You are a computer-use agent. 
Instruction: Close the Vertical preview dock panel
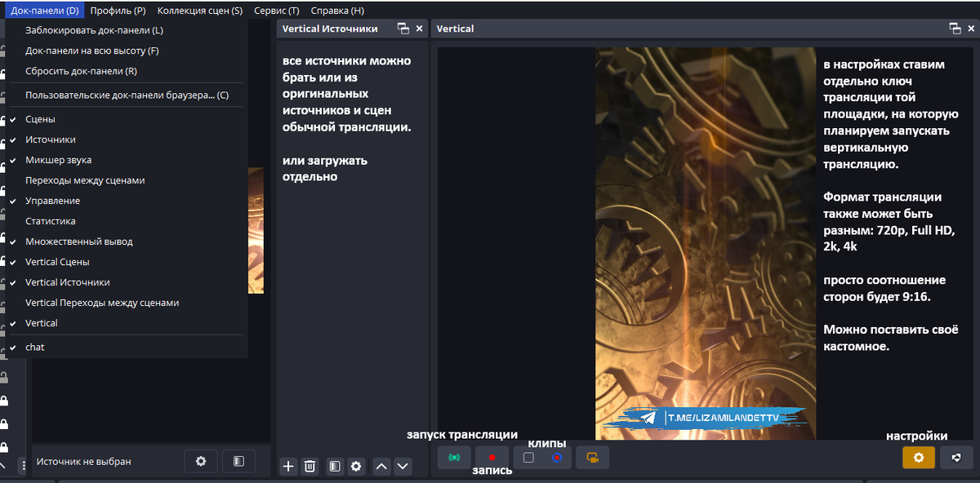coord(971,29)
